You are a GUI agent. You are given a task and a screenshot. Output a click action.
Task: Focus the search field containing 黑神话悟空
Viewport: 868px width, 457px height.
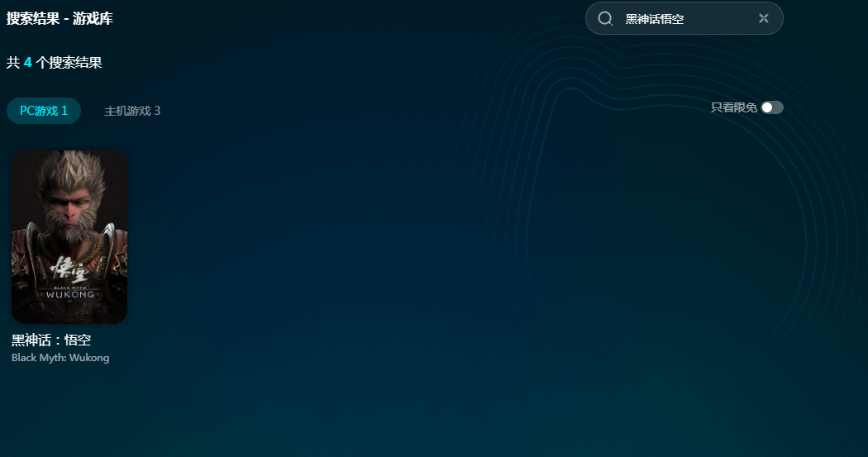coord(684,18)
